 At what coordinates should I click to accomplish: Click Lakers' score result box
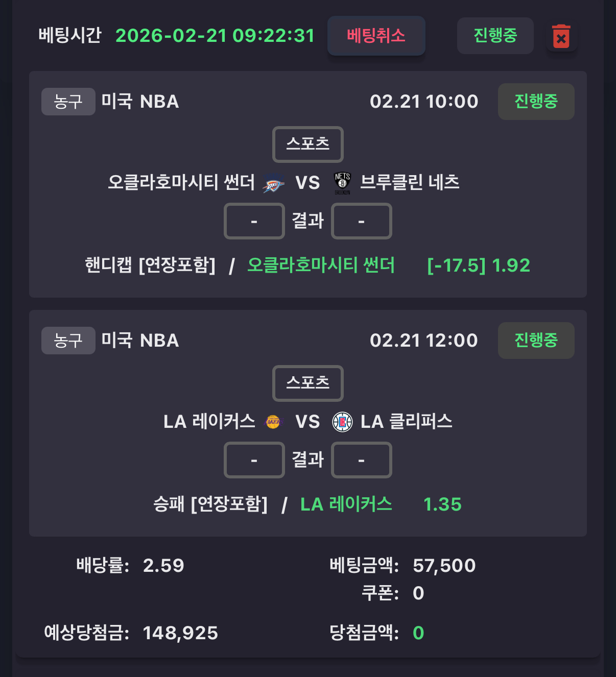point(254,460)
